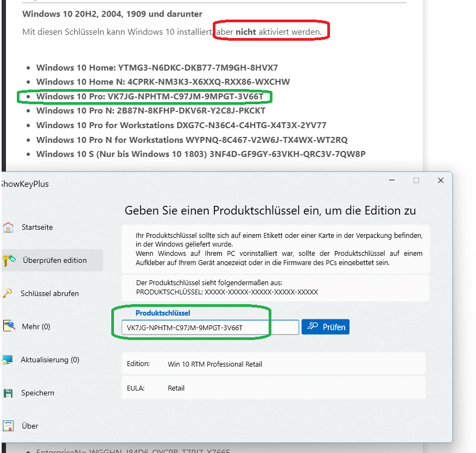The image size is (476, 453).
Task: Maximize the ShowKeyPlus window
Action: pyautogui.click(x=416, y=180)
